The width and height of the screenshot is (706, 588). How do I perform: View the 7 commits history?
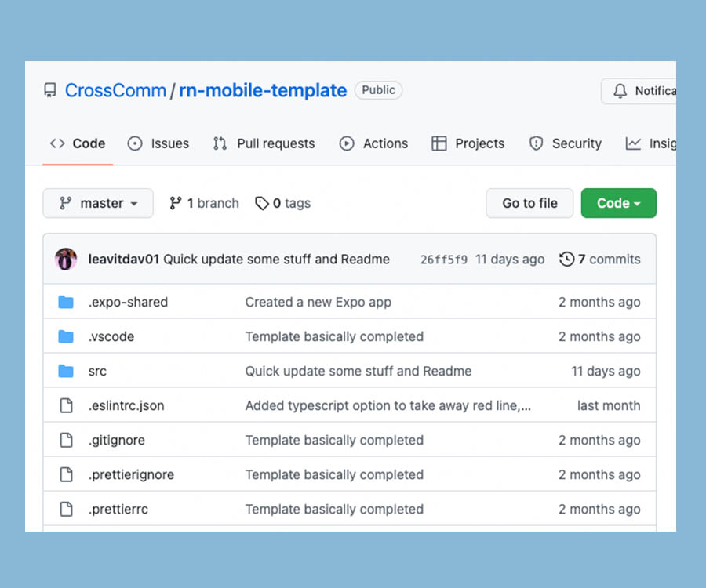[x=607, y=259]
